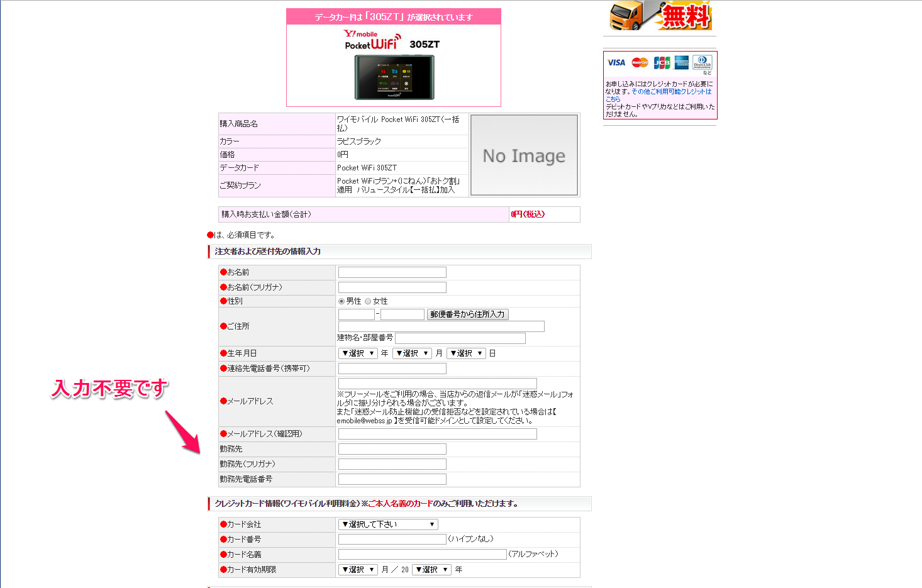Click the ご契約プラン plan description text
This screenshot has height=588, width=922.
pyautogui.click(x=399, y=186)
